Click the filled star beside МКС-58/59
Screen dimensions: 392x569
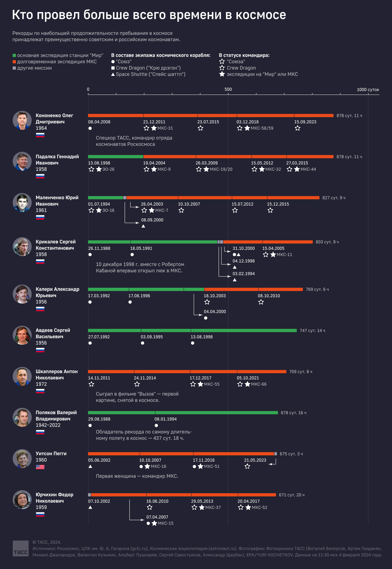click(247, 128)
